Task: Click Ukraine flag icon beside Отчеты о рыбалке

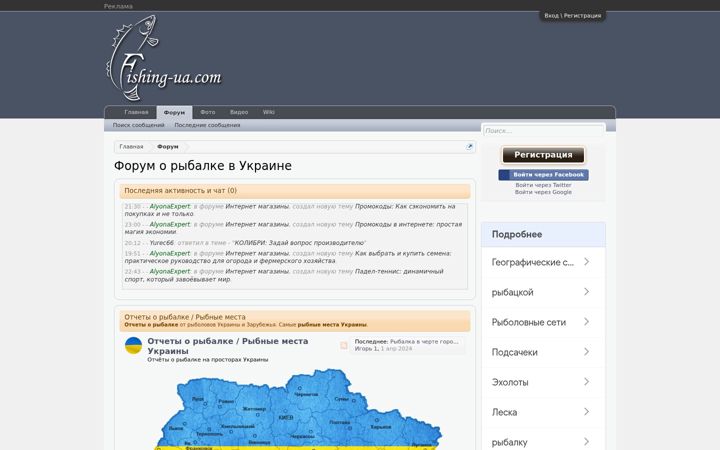Action: tap(134, 345)
